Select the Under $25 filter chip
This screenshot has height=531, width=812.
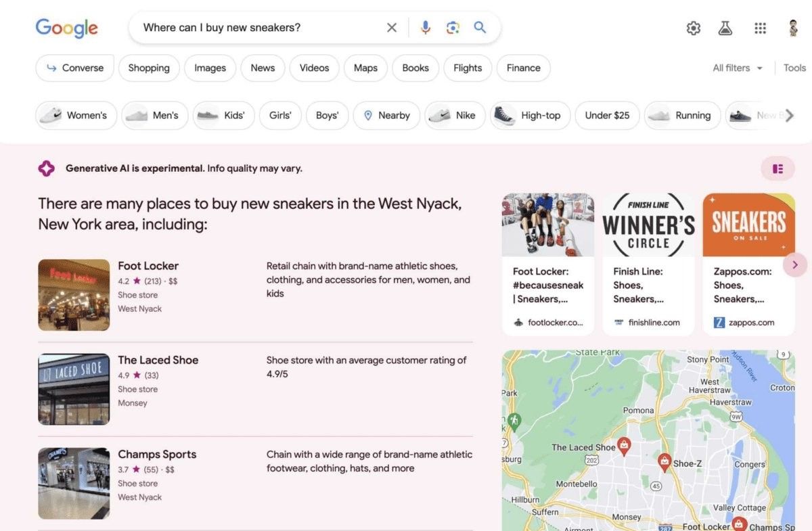pos(607,115)
